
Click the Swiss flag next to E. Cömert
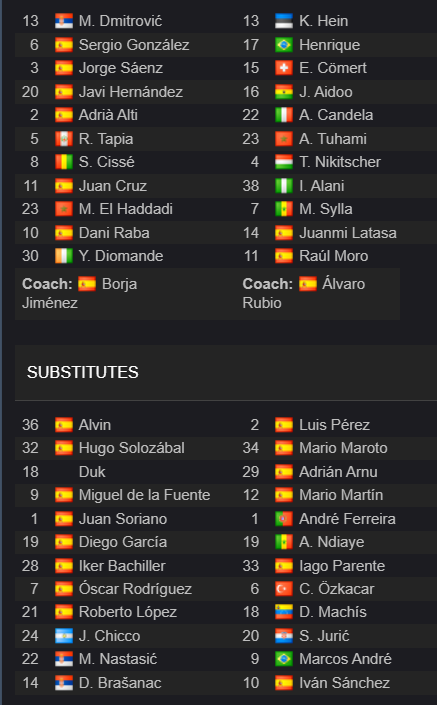[284, 68]
